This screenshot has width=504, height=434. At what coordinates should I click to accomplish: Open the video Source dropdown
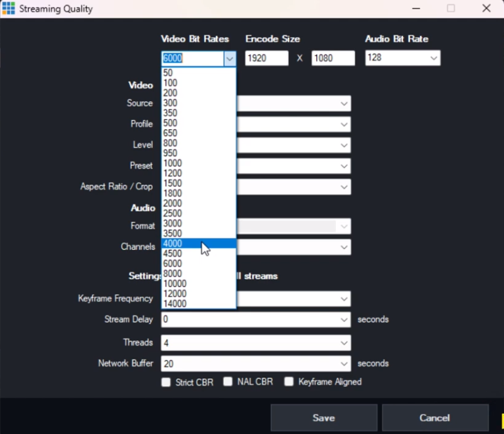pos(344,104)
